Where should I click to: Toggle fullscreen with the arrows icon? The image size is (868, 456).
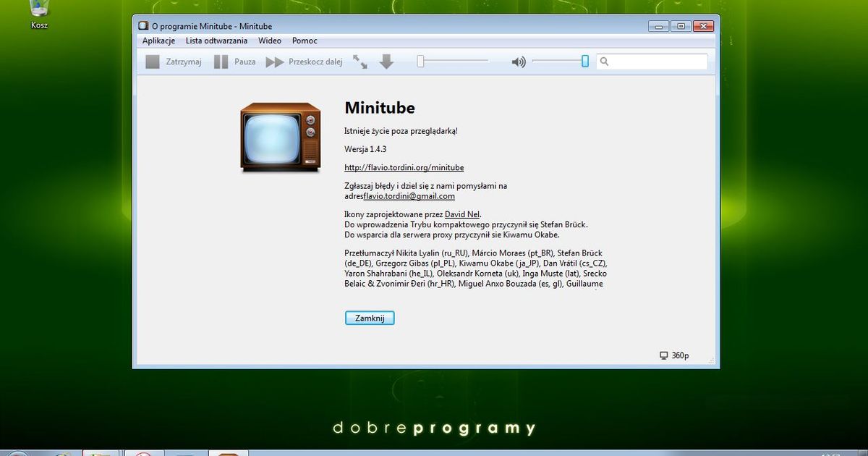tap(360, 62)
